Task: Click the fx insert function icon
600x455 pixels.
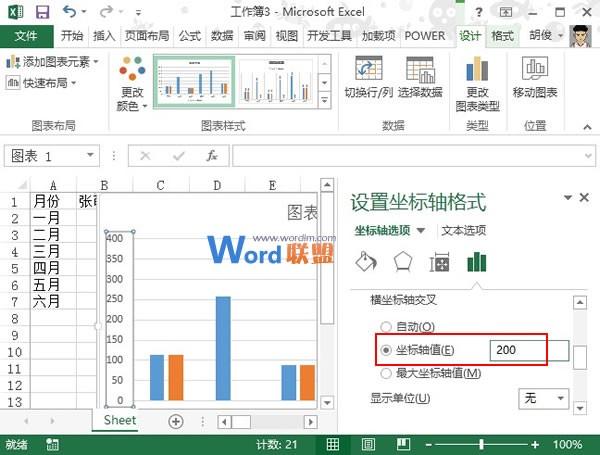Action: [212, 156]
